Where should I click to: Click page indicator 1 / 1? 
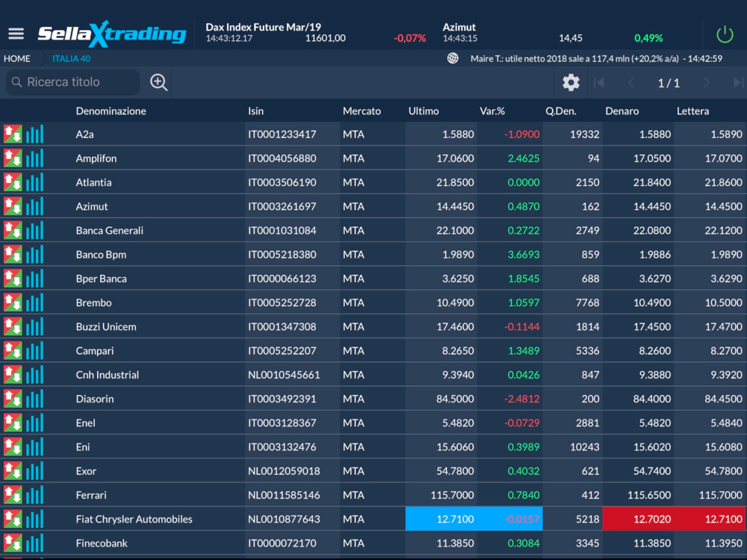(x=669, y=84)
